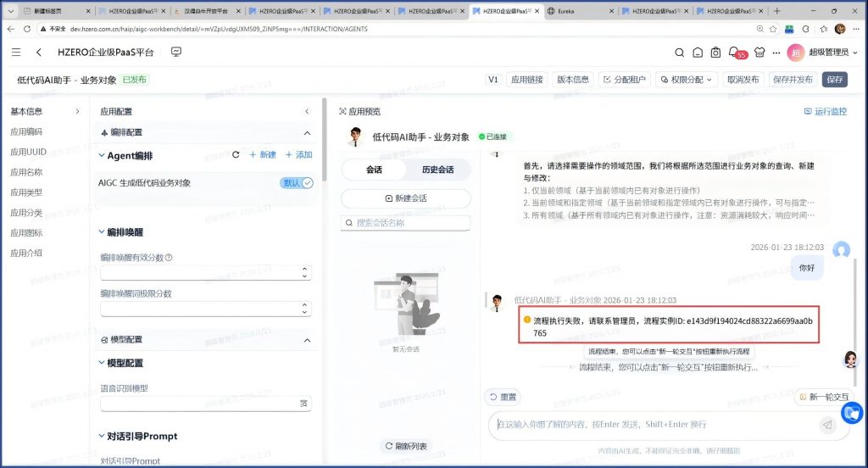The image size is (868, 468).
Task: Click the hamburger menu icon top-left
Action: tap(16, 53)
